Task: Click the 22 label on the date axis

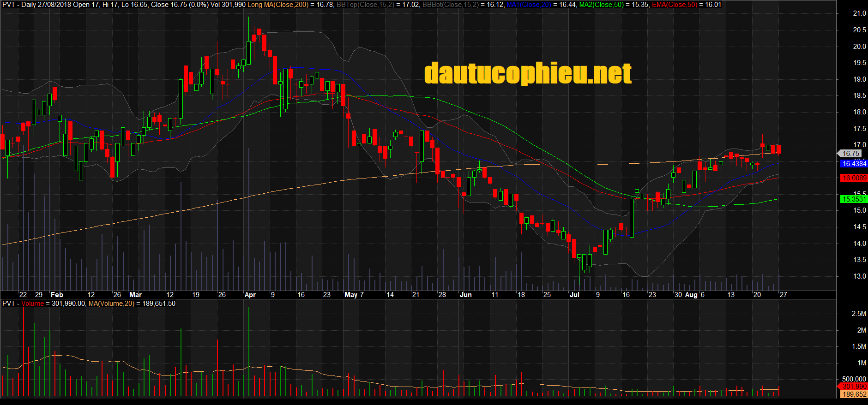Action: coord(23,295)
